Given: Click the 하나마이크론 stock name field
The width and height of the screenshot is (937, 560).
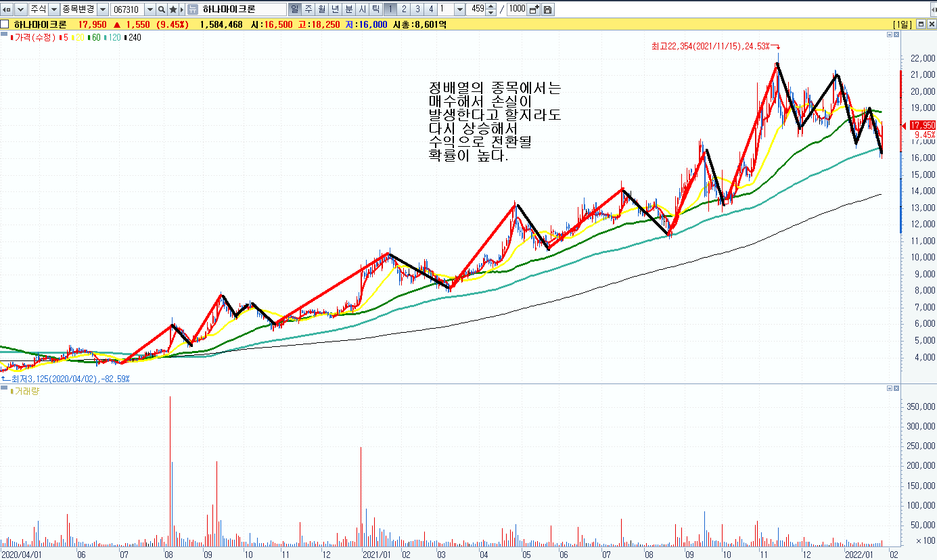Looking at the screenshot, I should pyautogui.click(x=243, y=9).
